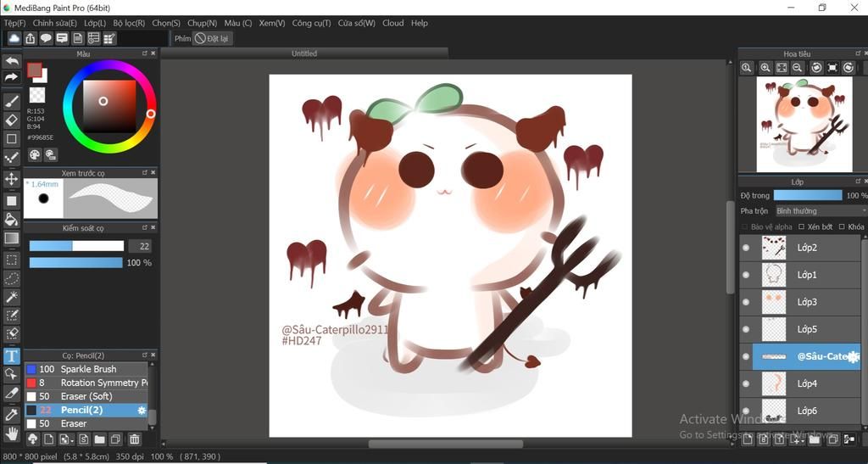The width and height of the screenshot is (868, 464).
Task: Toggle the Khóa checkbox
Action: (x=842, y=227)
